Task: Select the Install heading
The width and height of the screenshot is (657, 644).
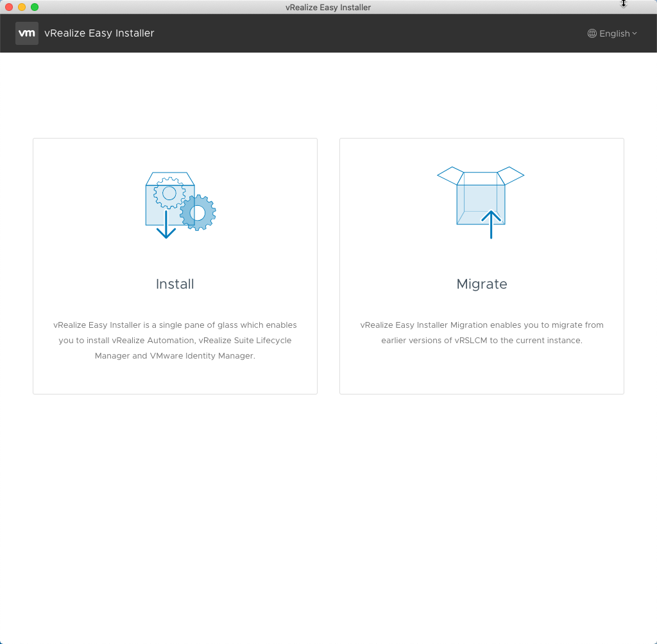Action: click(175, 284)
